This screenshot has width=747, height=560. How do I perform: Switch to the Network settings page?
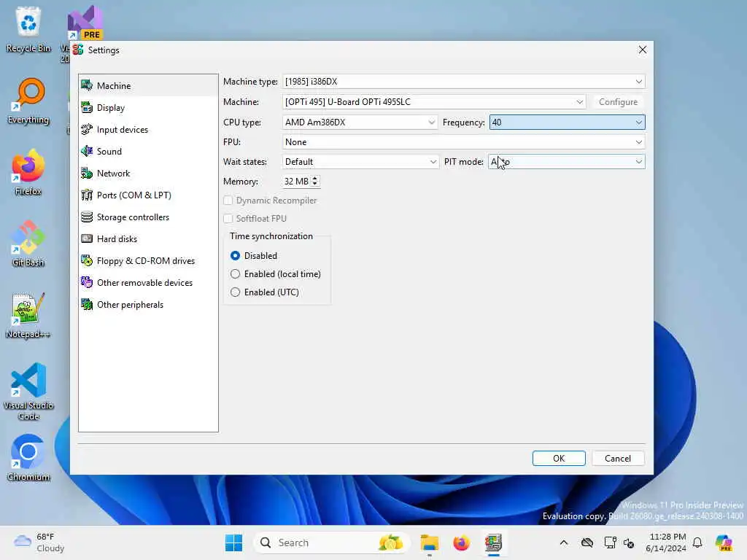[x=148, y=174]
